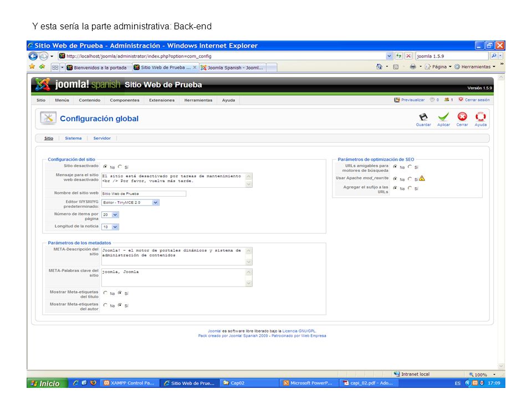Image resolution: width=532 pixels, height=399 pixels.
Task: Open the Ayuda lifebuoy icon
Action: (480, 117)
